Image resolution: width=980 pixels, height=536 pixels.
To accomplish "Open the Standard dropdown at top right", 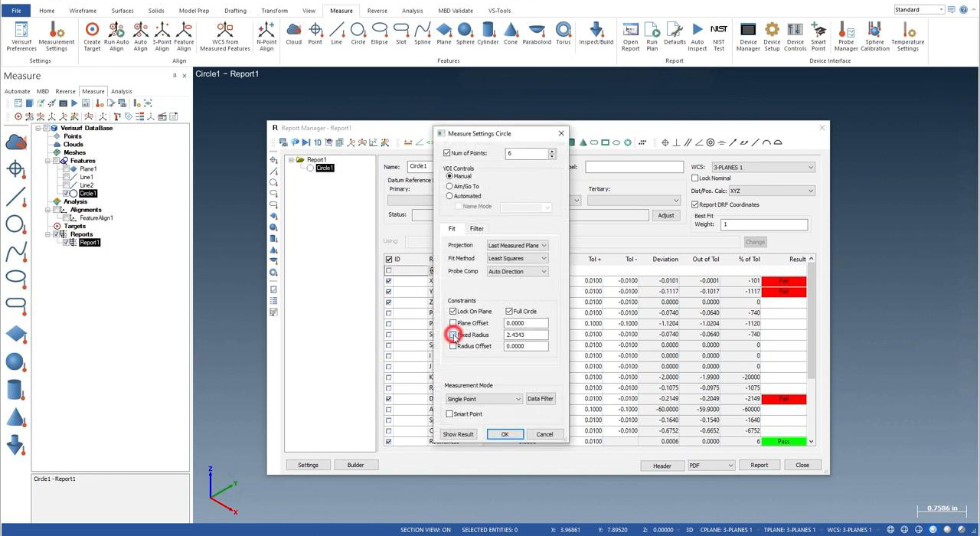I will coord(919,10).
